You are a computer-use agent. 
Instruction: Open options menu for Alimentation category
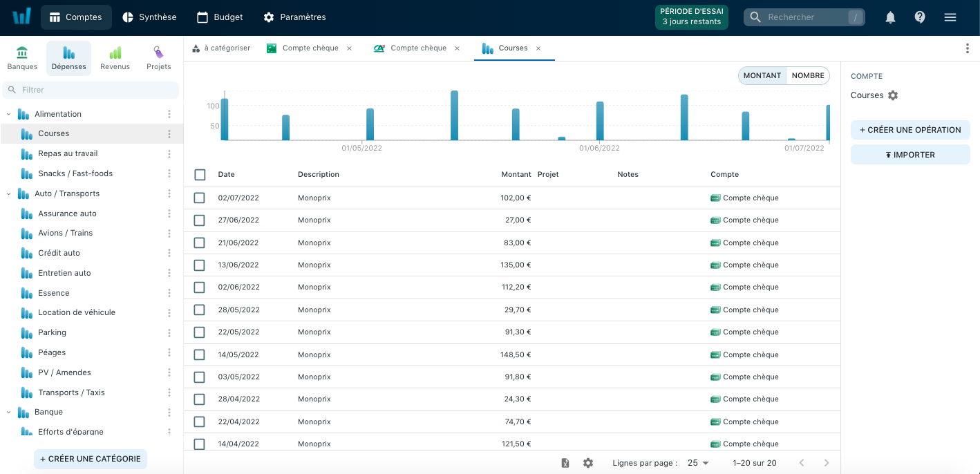[169, 114]
